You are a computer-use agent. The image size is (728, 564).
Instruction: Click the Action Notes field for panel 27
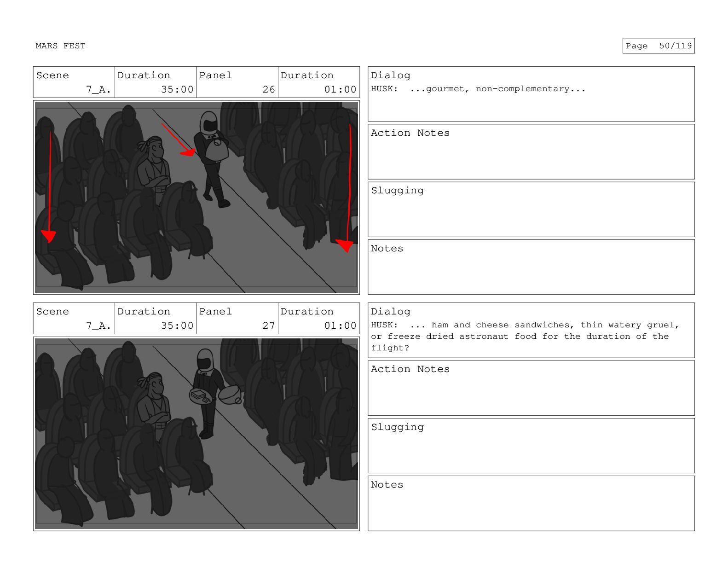coord(531,388)
